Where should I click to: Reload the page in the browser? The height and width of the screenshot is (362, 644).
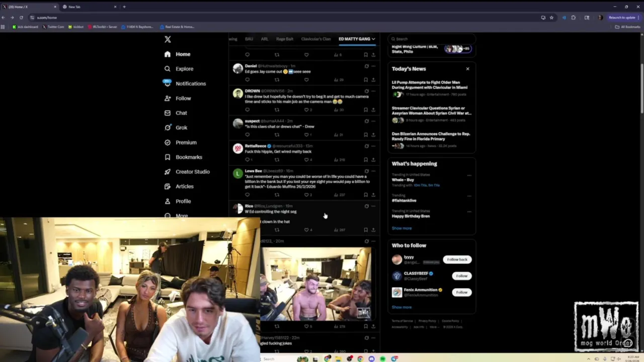21,18
